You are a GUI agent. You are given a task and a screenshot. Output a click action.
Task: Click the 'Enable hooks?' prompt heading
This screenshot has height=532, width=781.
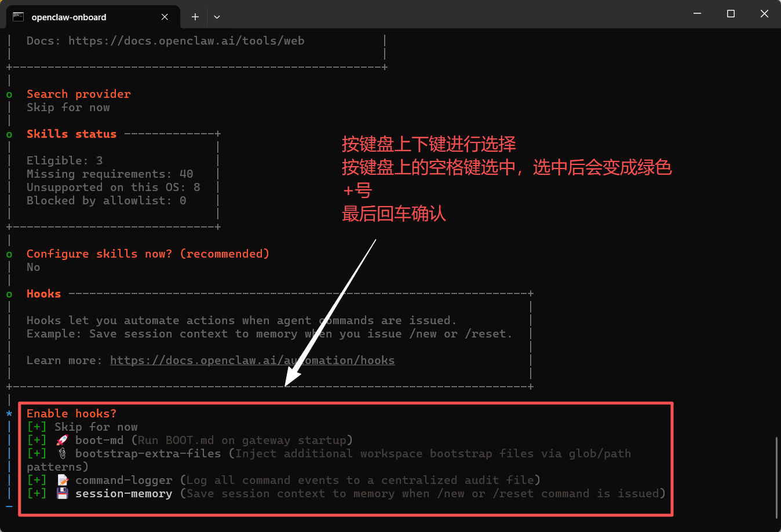click(x=71, y=414)
